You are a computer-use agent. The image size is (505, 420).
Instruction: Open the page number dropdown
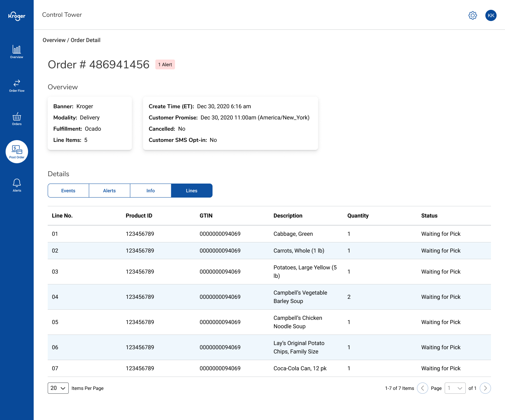pyautogui.click(x=455, y=388)
